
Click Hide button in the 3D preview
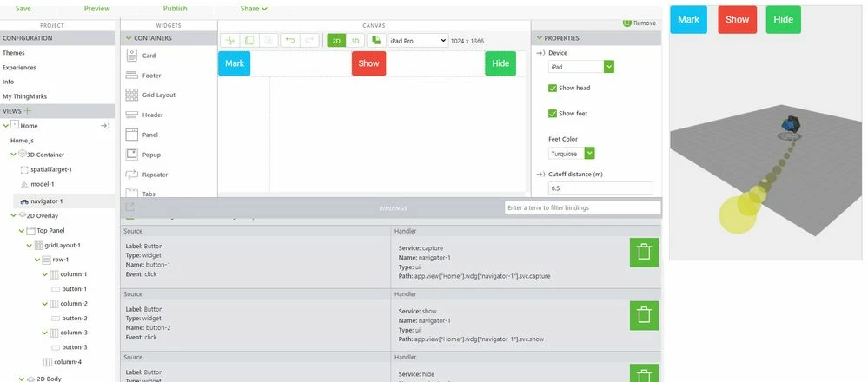pyautogui.click(x=784, y=19)
